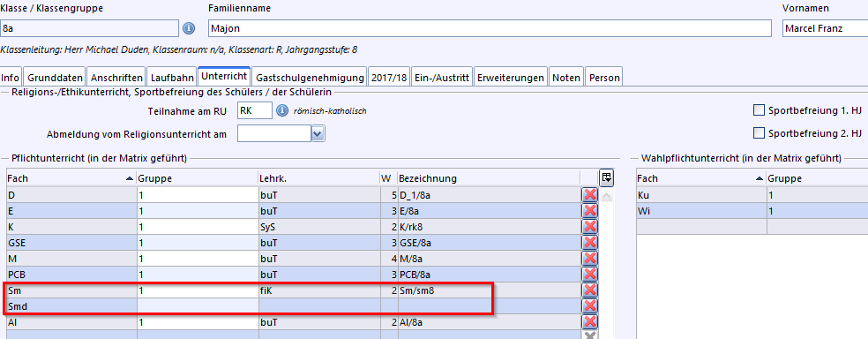Image resolution: width=868 pixels, height=339 pixels.
Task: Click info icon beside Teilnahme am RU
Action: (x=281, y=110)
